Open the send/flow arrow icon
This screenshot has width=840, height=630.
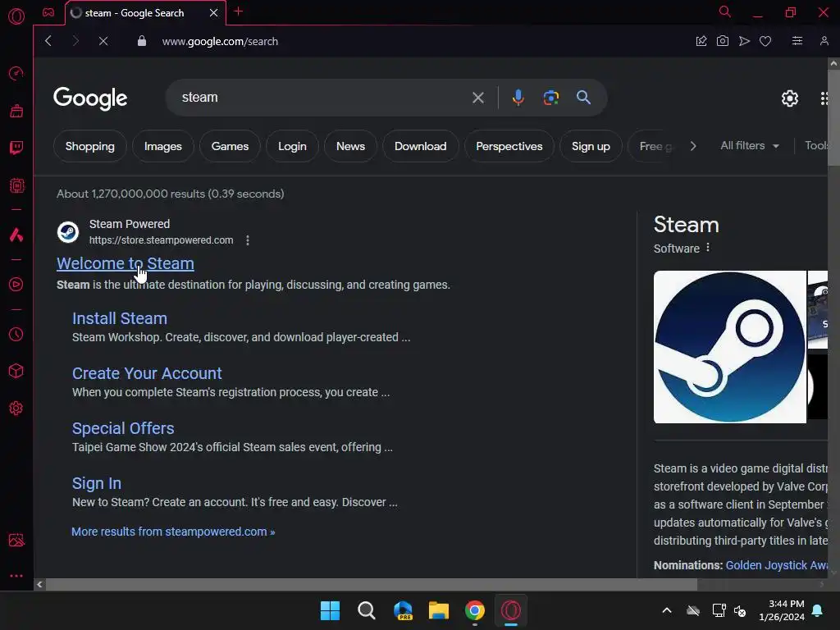click(744, 41)
